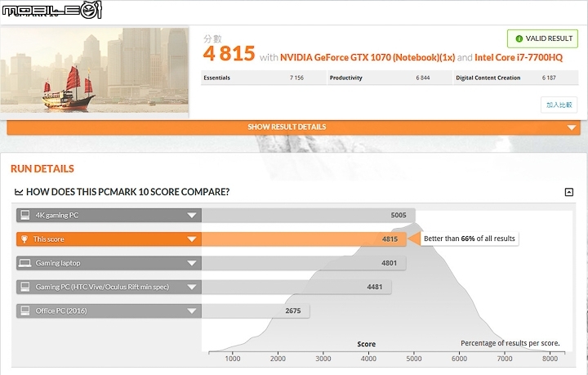Click the 4K gaming PC desktop icon
This screenshot has width=588, height=375.
25,215
